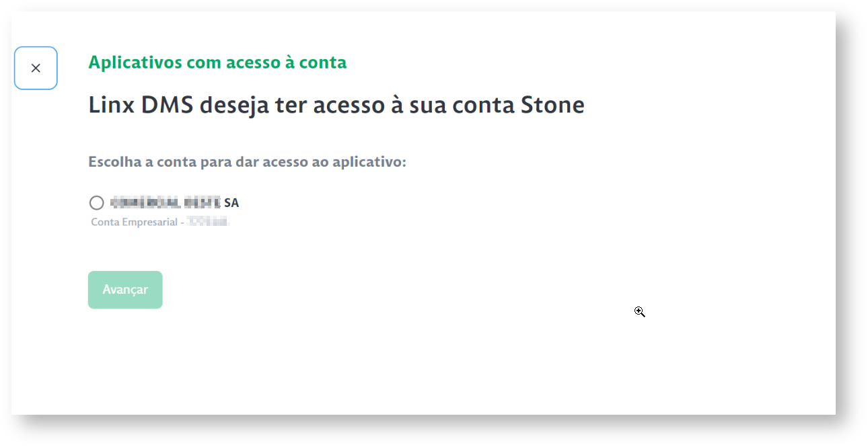Click the 'SA' suffix of the account name
Image resolution: width=868 pixels, height=447 pixels.
[231, 202]
